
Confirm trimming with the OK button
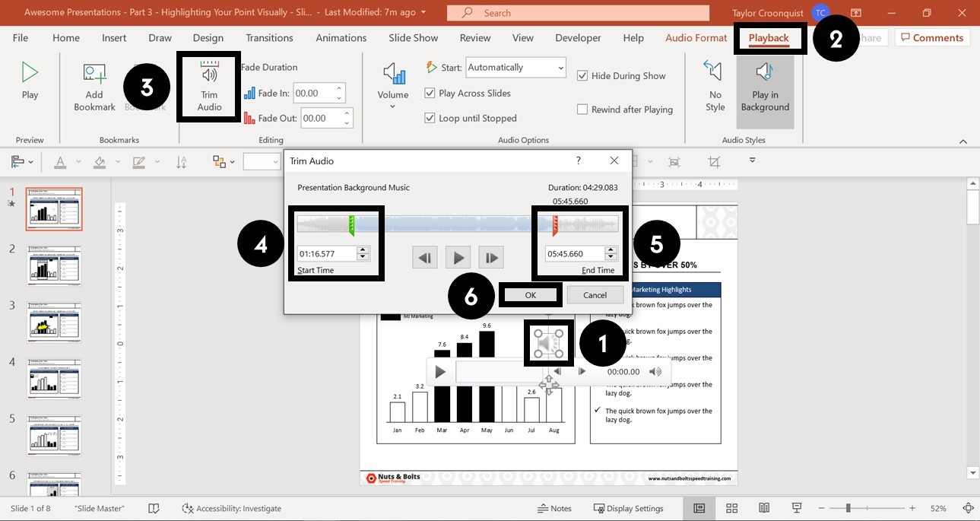pyautogui.click(x=530, y=295)
